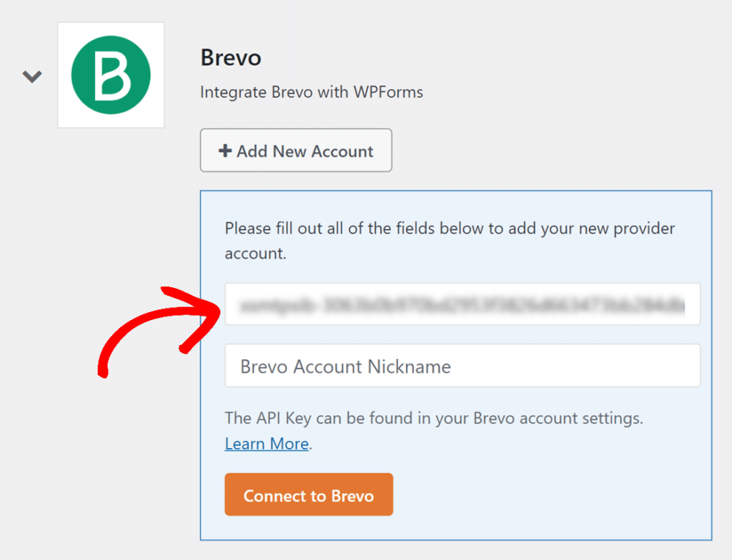Click the chevron arrow beside the Brevo logo
This screenshot has width=732, height=560.
31,76
